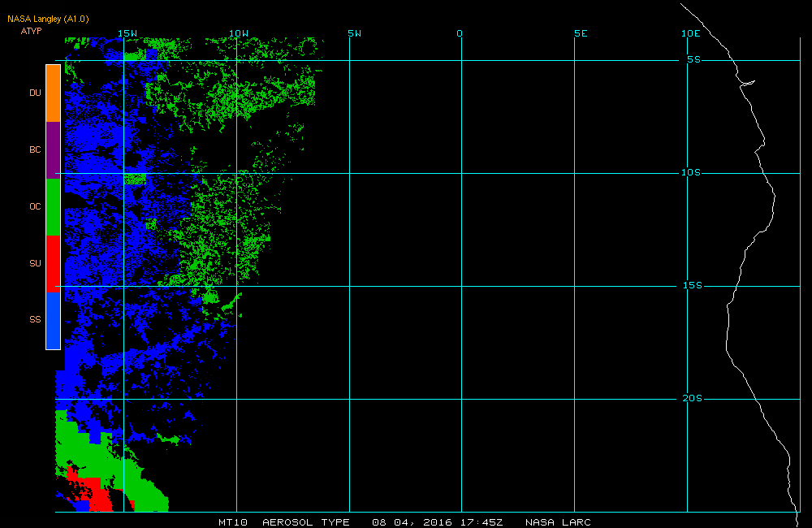Click the blue SS legend color swatch
Viewport: 812px width, 528px height.
[x=54, y=321]
